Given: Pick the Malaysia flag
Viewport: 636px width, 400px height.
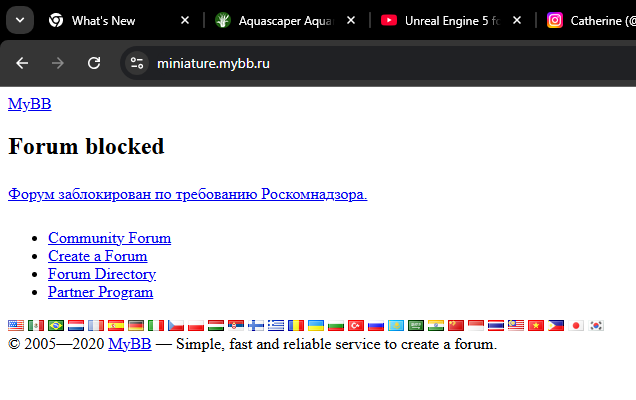Looking at the screenshot, I should tap(516, 325).
